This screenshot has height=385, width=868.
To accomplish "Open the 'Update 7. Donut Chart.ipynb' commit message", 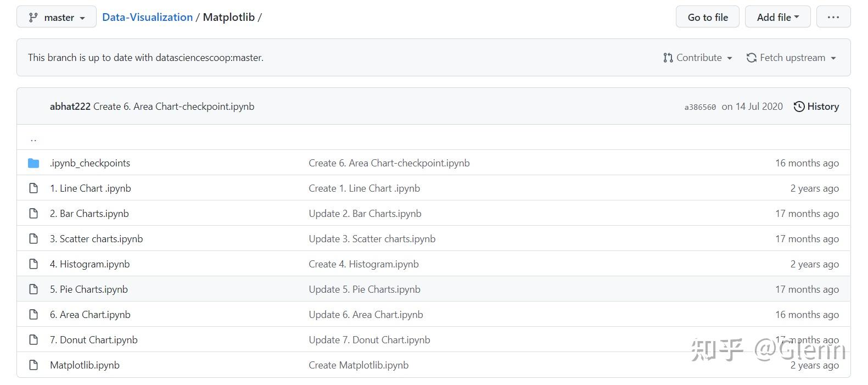I will [x=369, y=340].
